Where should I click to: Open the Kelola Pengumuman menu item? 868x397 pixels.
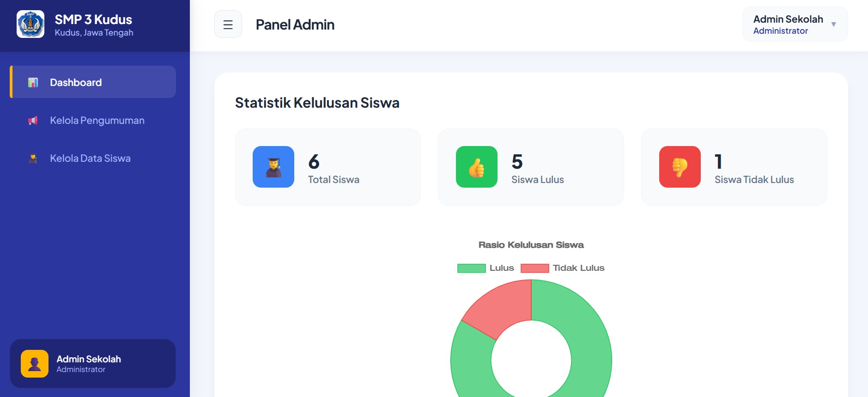click(x=93, y=120)
